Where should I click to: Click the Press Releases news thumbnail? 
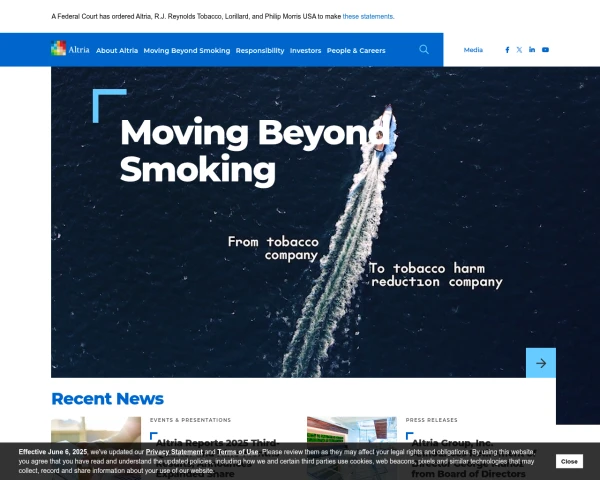(x=352, y=430)
